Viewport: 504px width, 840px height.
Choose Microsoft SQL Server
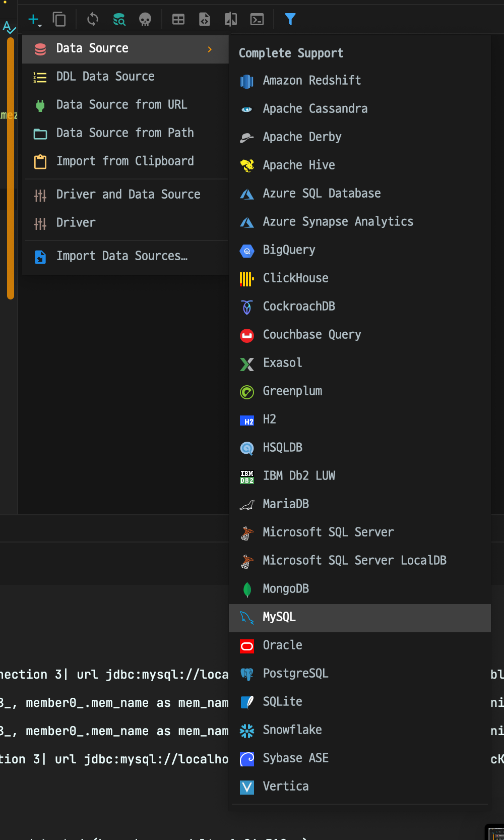click(360, 533)
